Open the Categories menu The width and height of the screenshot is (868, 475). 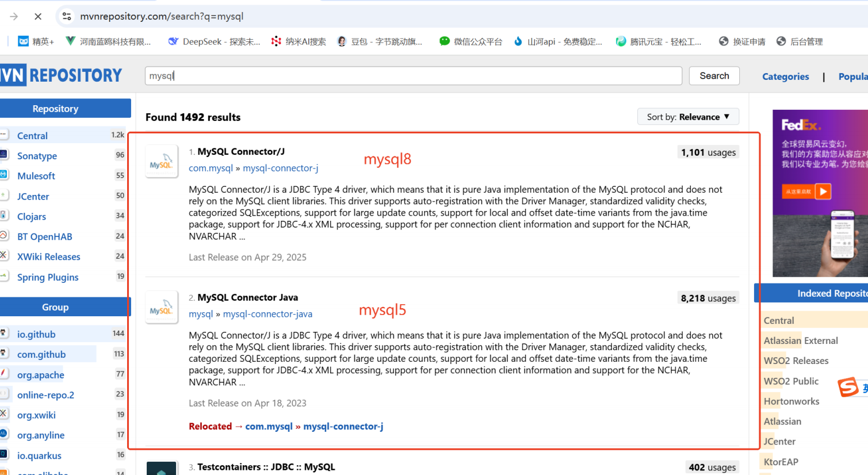(785, 76)
